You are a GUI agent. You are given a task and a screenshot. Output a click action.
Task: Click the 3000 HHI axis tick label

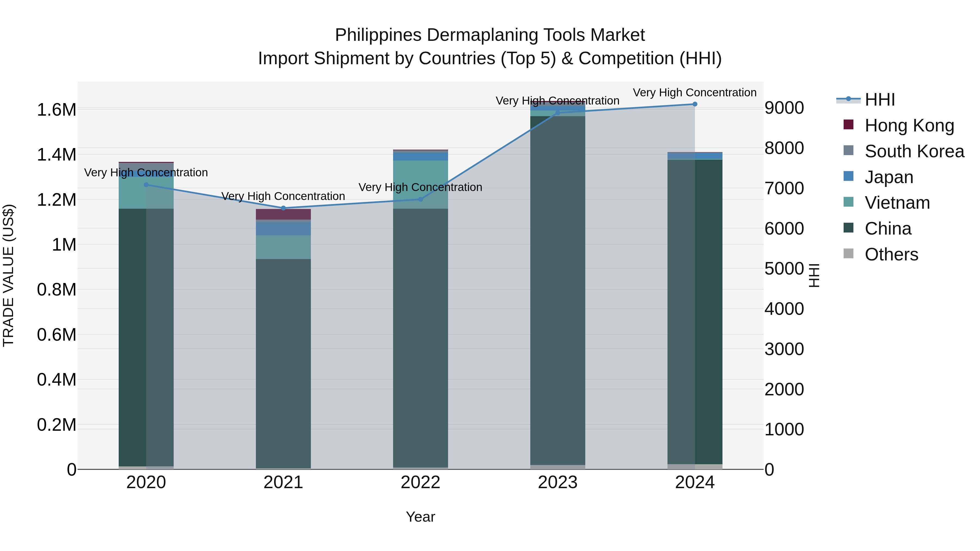pyautogui.click(x=785, y=349)
